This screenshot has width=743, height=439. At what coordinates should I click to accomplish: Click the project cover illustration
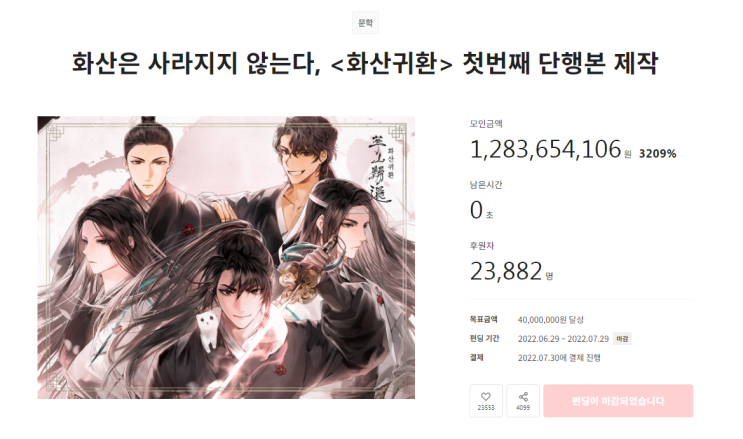point(226,257)
